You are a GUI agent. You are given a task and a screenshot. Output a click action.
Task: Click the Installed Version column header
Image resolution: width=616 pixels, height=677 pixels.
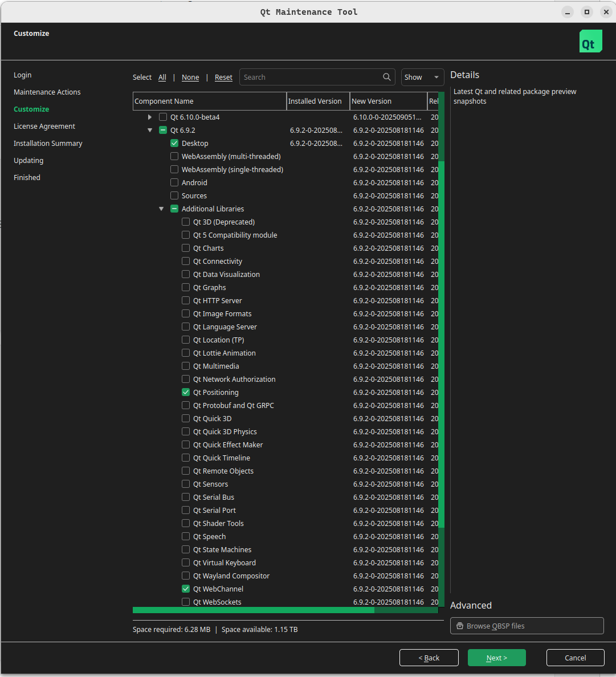click(x=318, y=101)
